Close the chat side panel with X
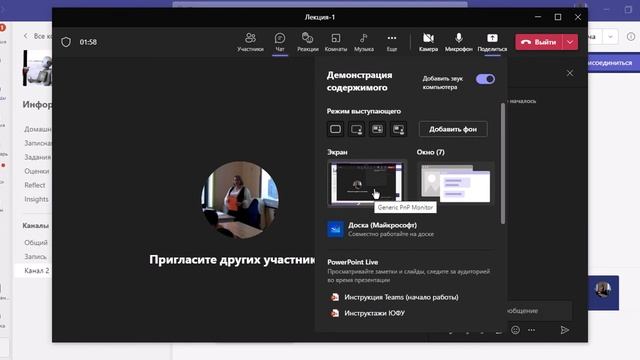 tap(570, 73)
